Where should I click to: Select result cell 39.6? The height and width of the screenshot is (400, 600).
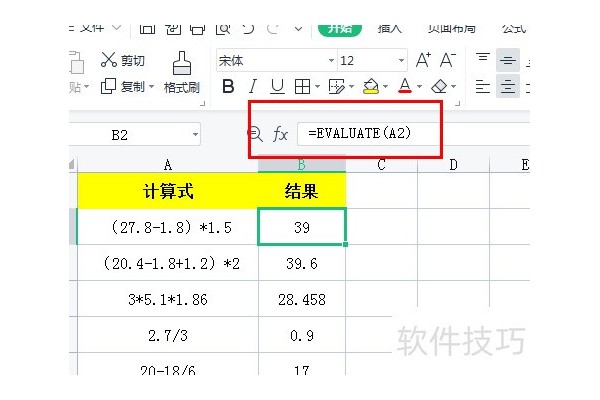302,263
